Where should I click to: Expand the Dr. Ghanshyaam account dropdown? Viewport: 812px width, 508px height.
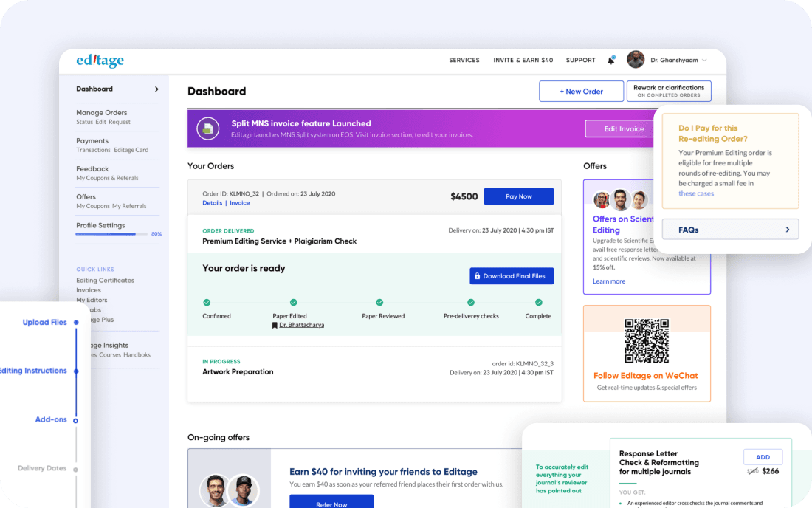(704, 61)
